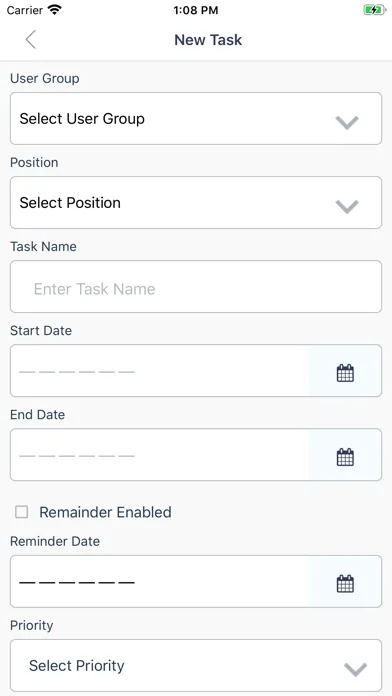Screen dimensions: 392x696
Task: Enable the Remainder Enabled checkbox
Action: 21,512
